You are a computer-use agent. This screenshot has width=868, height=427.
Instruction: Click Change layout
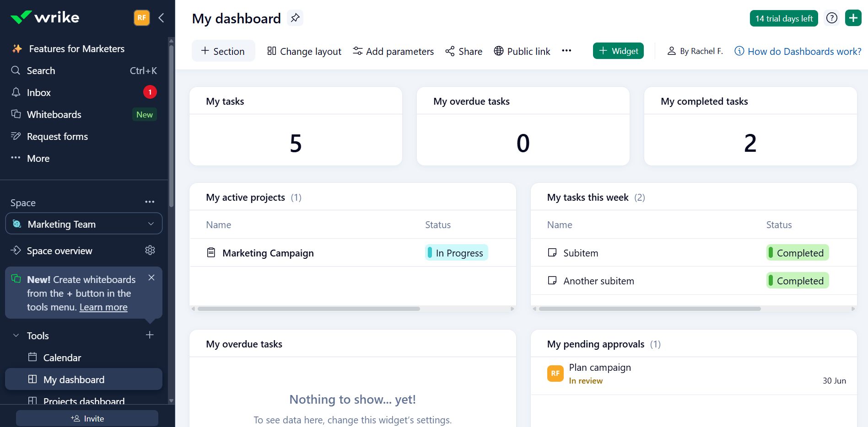(304, 51)
